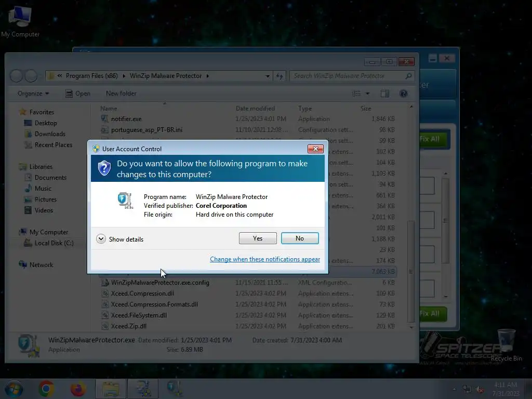Click lower Fix All button in background WinZip window

tap(433, 314)
